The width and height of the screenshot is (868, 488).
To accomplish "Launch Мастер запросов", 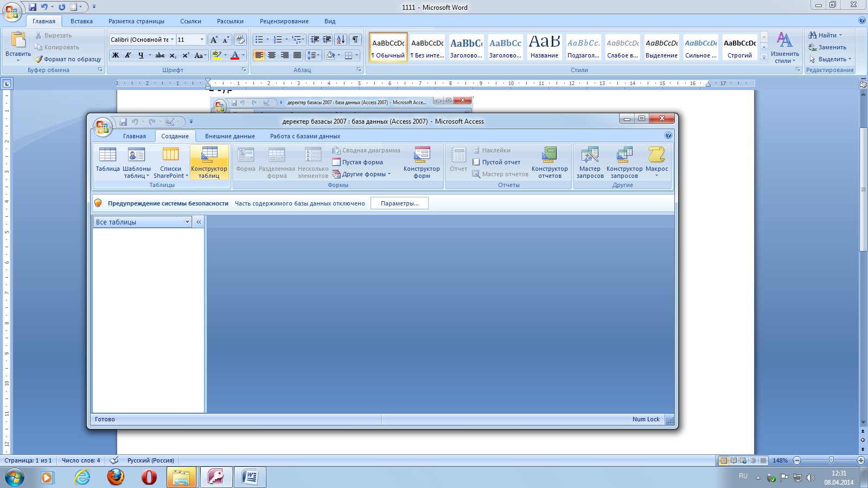I will point(590,162).
